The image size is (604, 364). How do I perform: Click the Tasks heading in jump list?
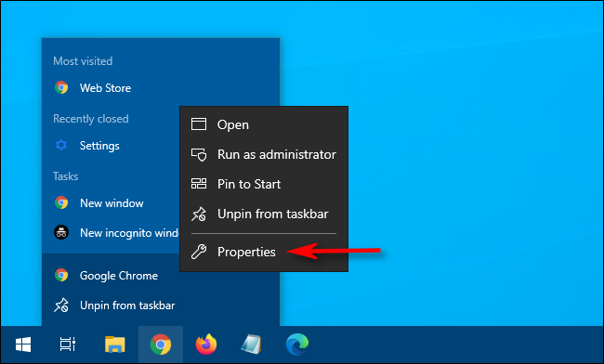click(65, 176)
